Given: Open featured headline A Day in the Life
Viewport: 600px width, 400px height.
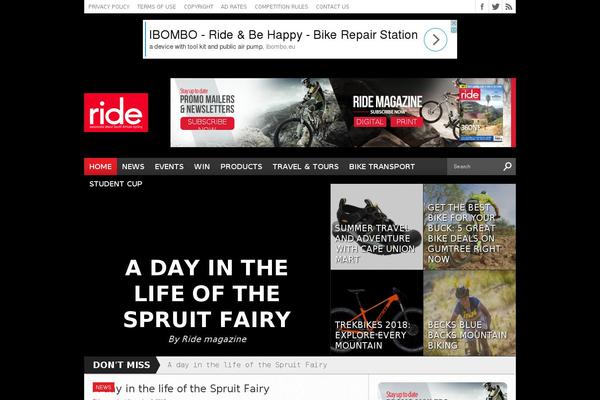Looking at the screenshot, I should point(207,293).
